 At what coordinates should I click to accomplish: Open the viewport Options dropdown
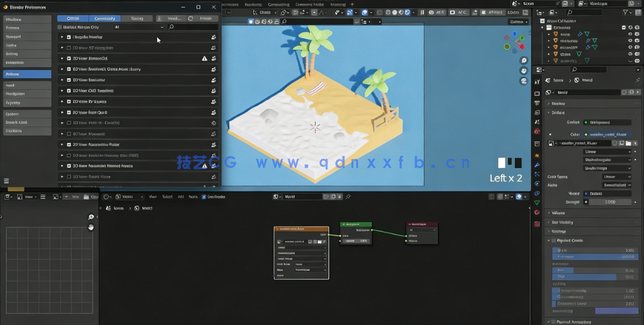[518, 21]
